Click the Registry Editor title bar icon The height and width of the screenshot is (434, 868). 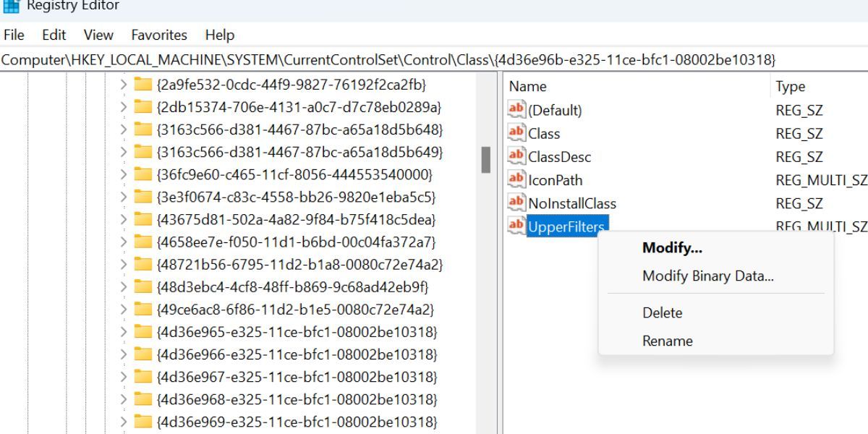[x=12, y=5]
